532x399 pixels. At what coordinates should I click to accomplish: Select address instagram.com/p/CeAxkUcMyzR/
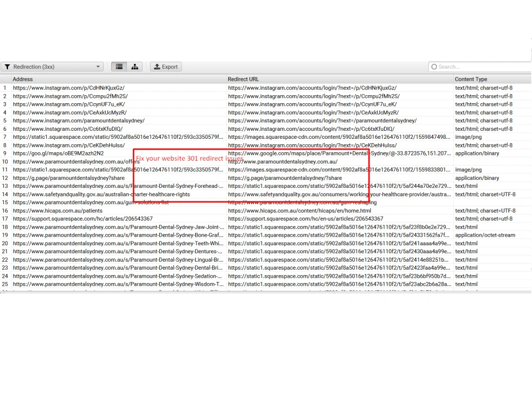(70, 113)
